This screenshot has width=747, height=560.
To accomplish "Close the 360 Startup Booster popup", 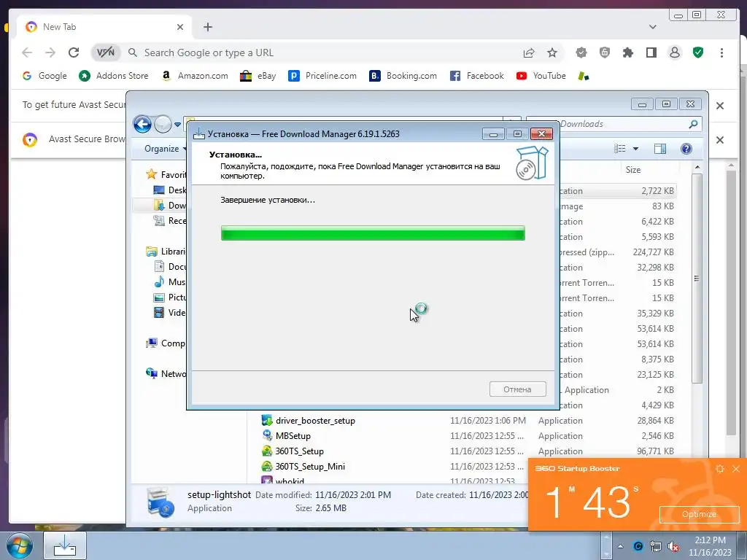I will coord(736,469).
